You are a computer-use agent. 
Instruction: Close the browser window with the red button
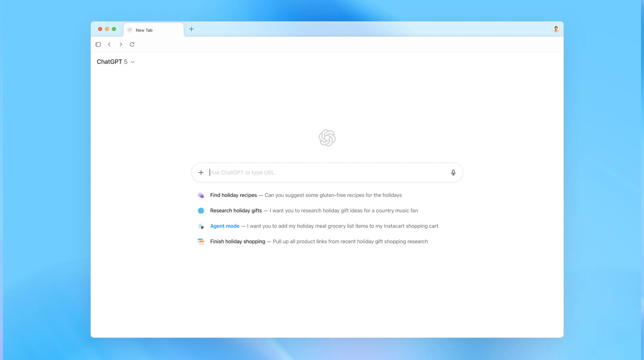(100, 29)
